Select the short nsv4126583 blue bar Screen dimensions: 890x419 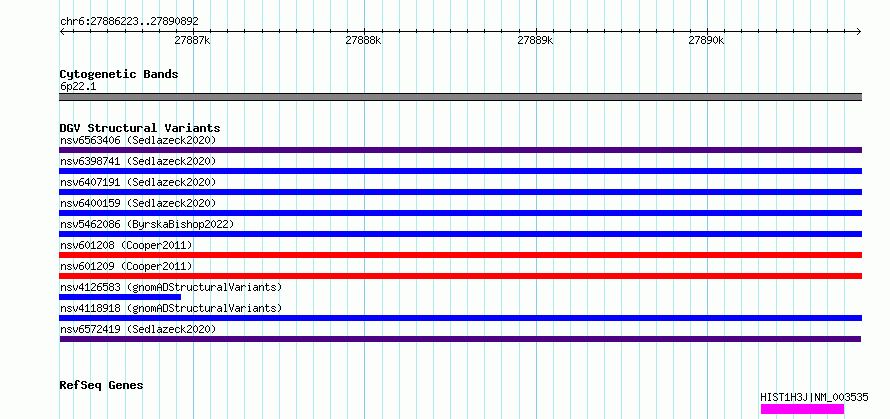(x=120, y=297)
